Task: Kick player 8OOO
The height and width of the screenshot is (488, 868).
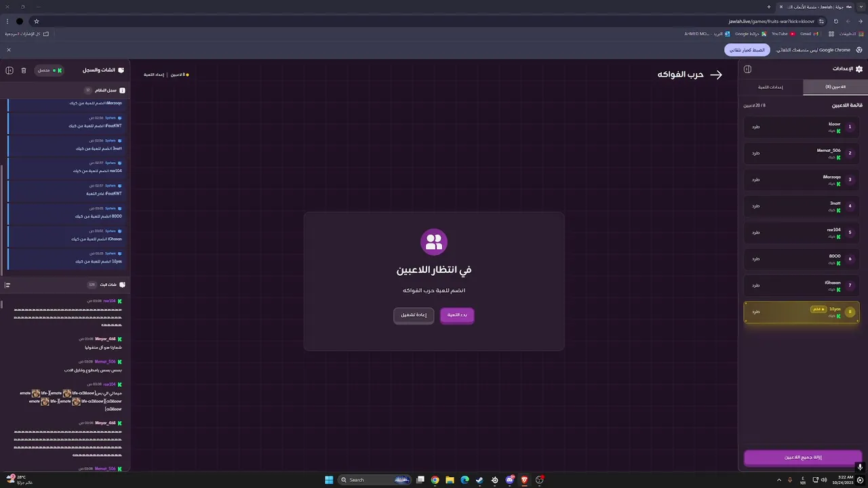Action: click(755, 259)
